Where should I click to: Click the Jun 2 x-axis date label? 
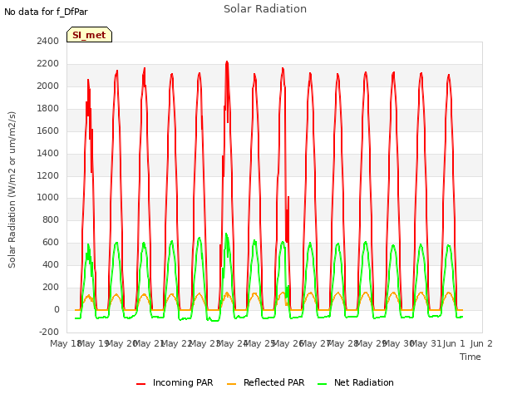point(481,343)
